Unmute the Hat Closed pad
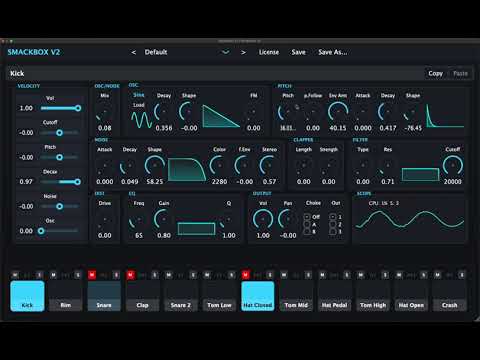The width and height of the screenshot is (480, 360). coord(246,275)
